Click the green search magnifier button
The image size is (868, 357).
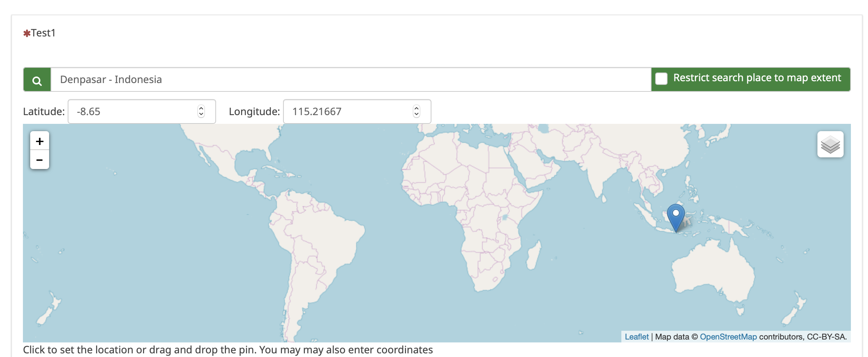[x=37, y=80]
